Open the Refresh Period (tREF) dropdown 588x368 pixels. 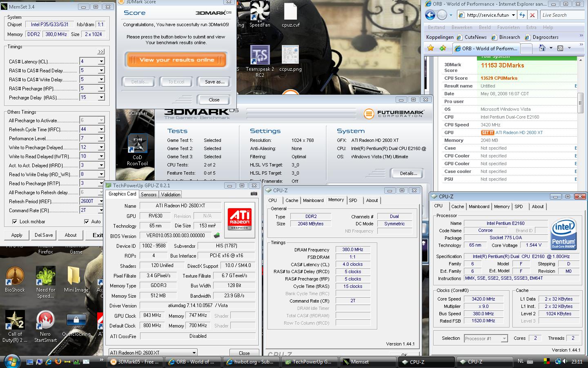(x=101, y=201)
